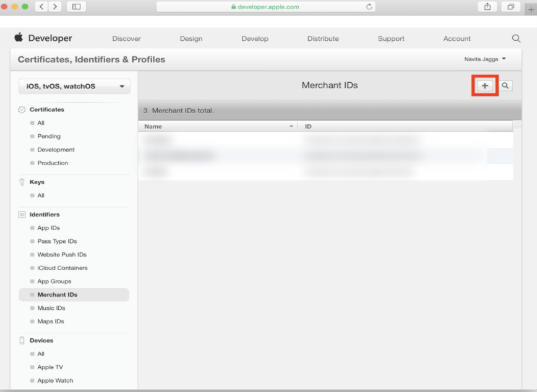
Task: Click the Certificates section icon
Action: click(22, 109)
